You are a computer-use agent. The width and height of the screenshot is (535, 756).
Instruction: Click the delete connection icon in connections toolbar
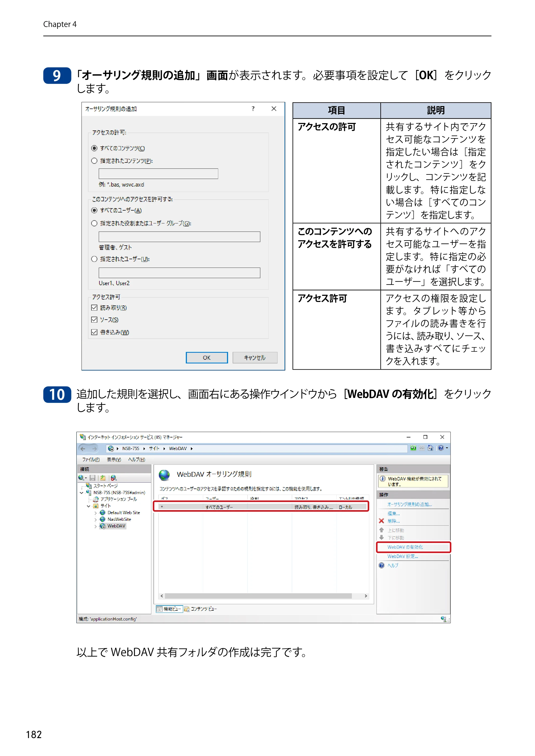point(114,478)
